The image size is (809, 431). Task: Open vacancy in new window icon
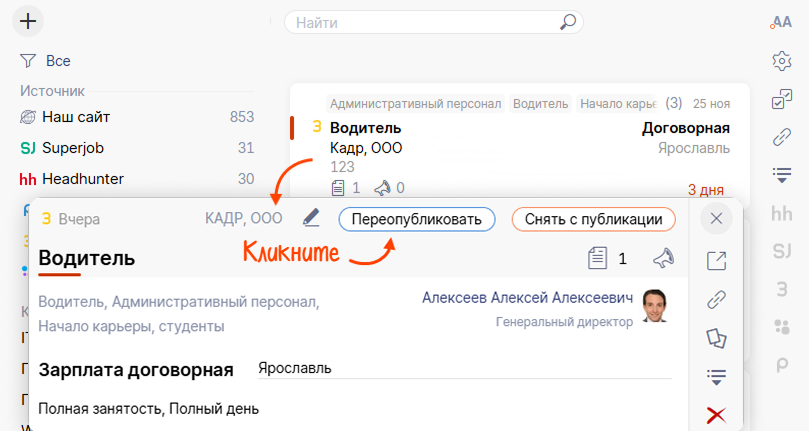point(716,261)
